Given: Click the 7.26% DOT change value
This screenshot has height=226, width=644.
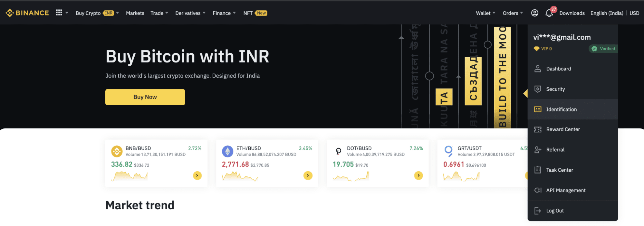Looking at the screenshot, I should tap(416, 148).
